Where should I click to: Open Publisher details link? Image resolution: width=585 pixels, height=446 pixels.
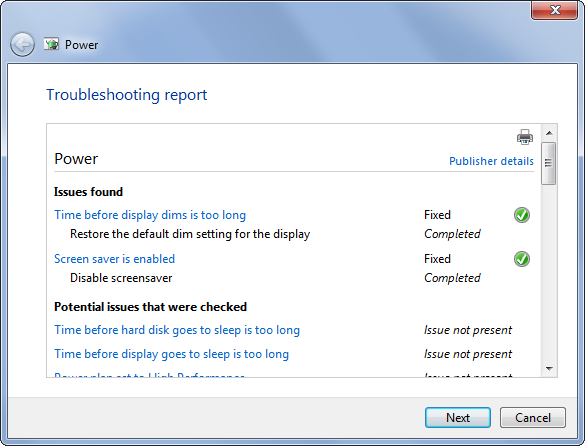click(491, 161)
